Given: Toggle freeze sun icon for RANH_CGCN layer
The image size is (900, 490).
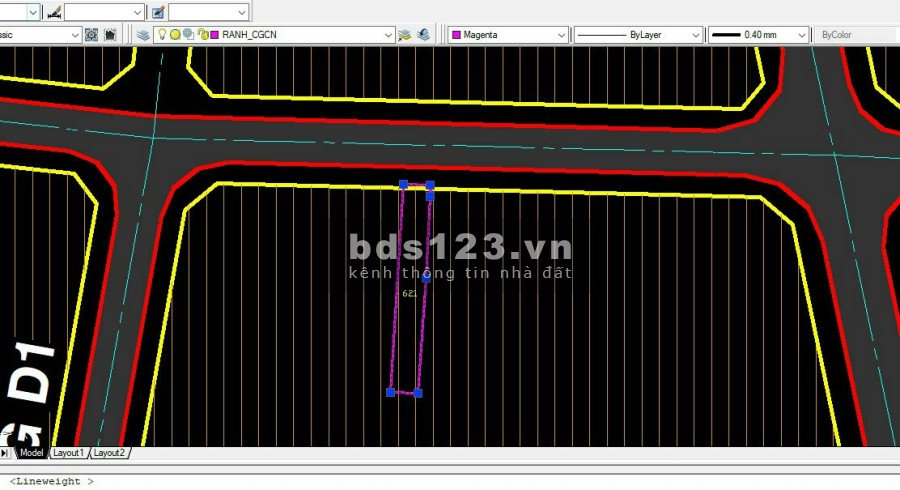Looking at the screenshot, I should (175, 35).
